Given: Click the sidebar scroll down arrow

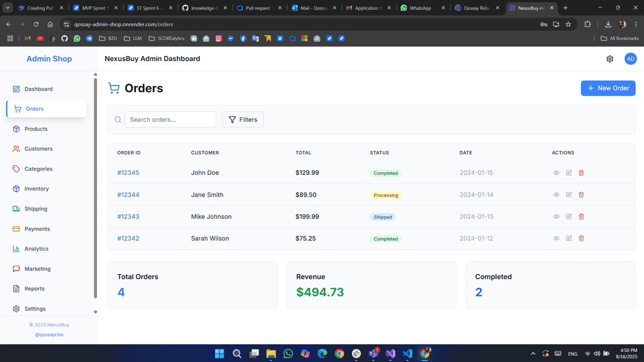Looking at the screenshot, I should pos(96,312).
